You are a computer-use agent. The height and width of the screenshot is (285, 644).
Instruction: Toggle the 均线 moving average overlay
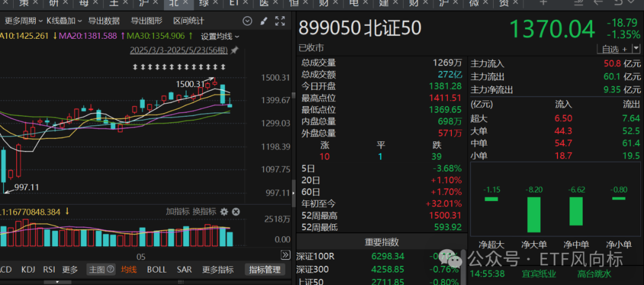129,269
